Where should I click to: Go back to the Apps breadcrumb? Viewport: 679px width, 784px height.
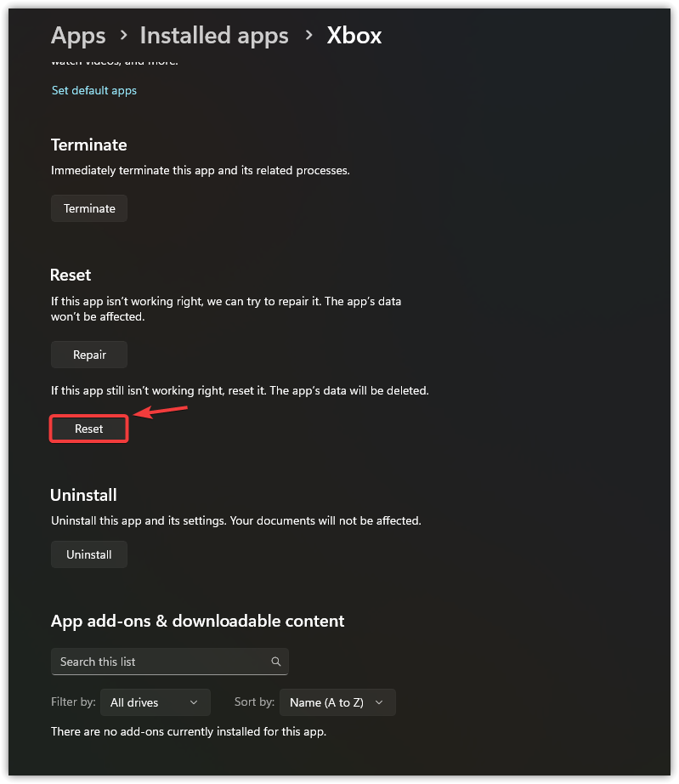pos(78,36)
